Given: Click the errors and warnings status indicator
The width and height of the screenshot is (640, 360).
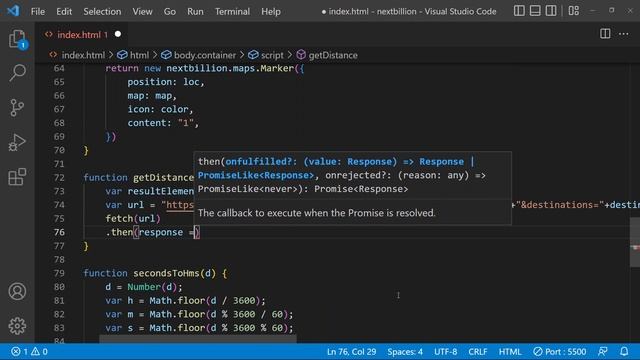Looking at the screenshot, I should pyautogui.click(x=29, y=351).
